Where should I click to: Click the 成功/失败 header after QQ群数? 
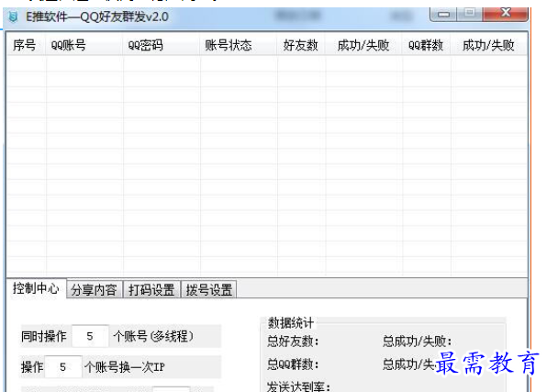488,45
